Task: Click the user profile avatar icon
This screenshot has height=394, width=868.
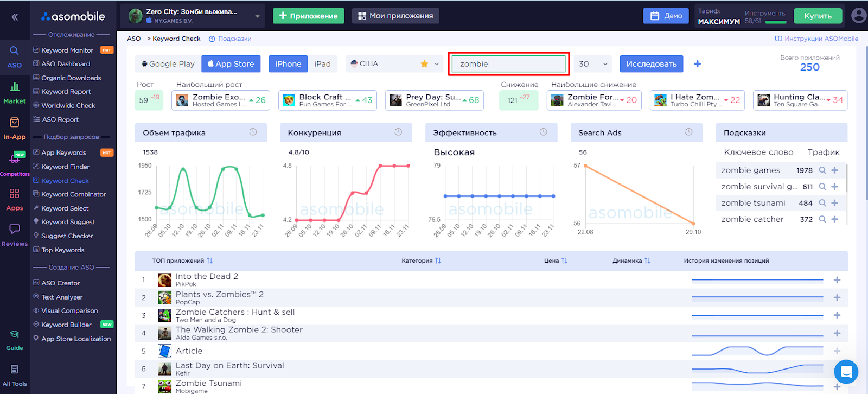Action: pos(858,16)
